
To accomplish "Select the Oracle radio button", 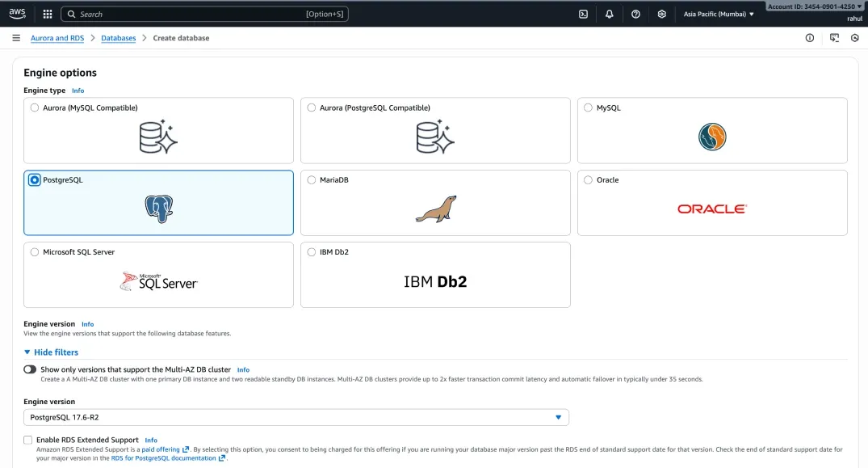I will (x=588, y=179).
